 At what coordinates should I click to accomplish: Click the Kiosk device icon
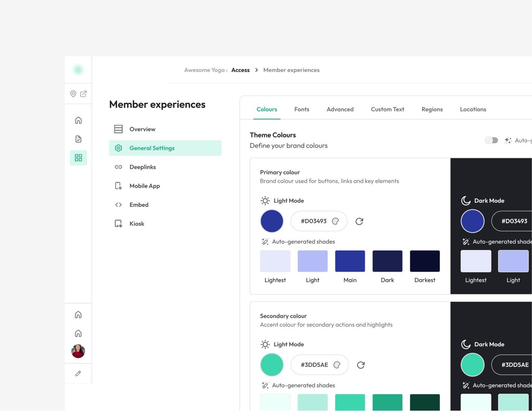click(118, 224)
